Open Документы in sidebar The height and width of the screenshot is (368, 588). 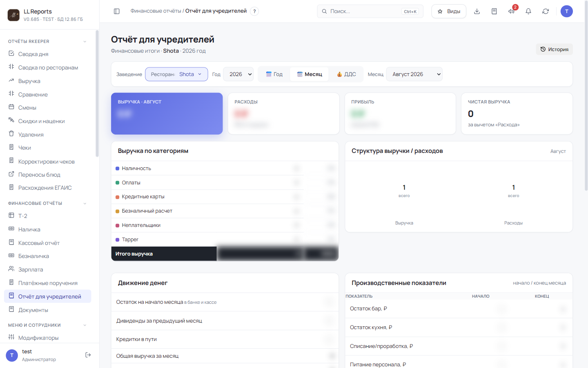point(47,310)
